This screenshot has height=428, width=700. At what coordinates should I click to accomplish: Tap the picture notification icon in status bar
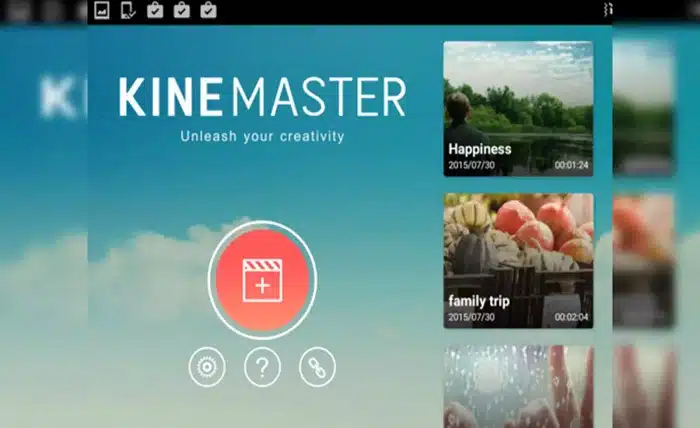point(102,10)
